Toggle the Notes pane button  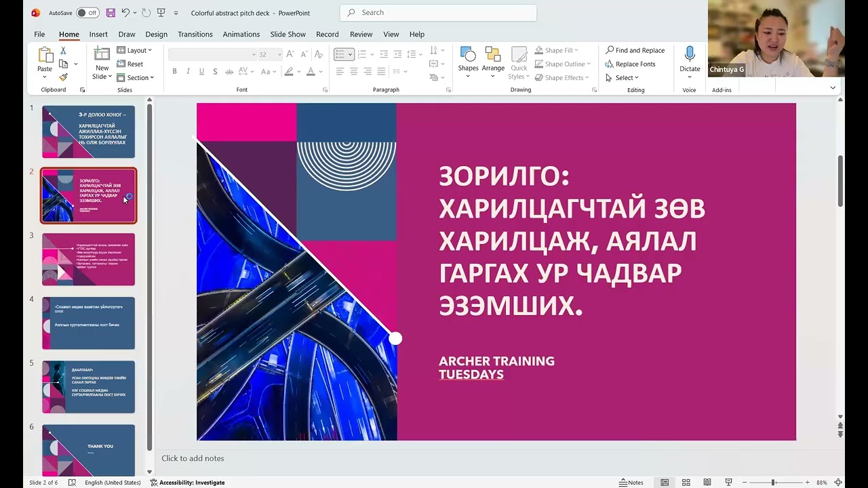(631, 483)
